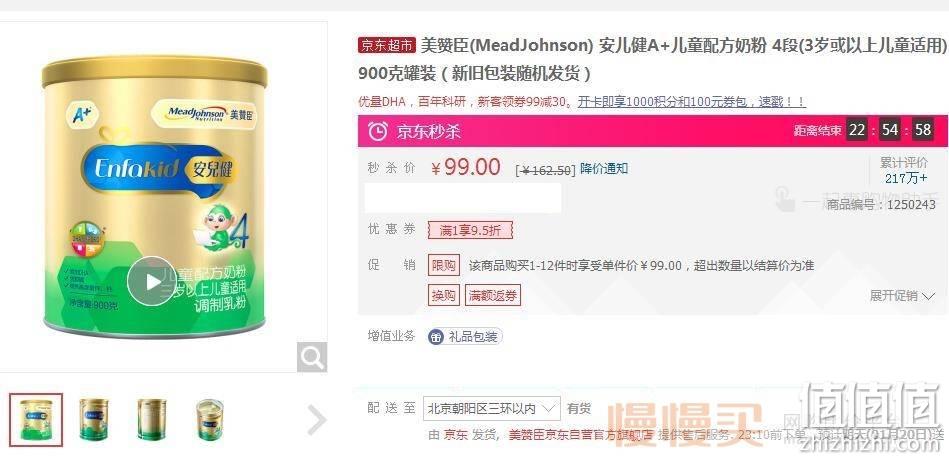949x461 pixels.
Task: Select the fourth thumbnail showing the open can
Action: [210, 419]
